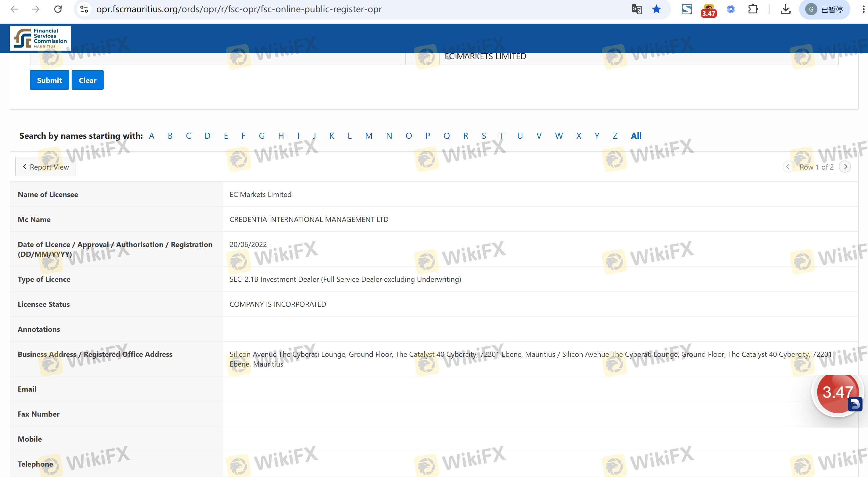Click the blue swirl extension icon

[731, 9]
